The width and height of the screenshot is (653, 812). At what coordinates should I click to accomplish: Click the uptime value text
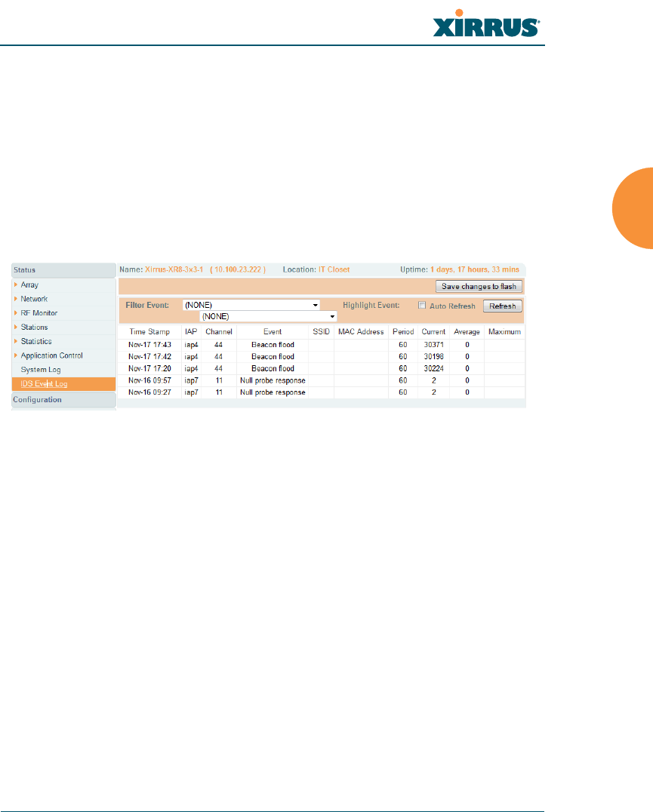click(x=475, y=269)
